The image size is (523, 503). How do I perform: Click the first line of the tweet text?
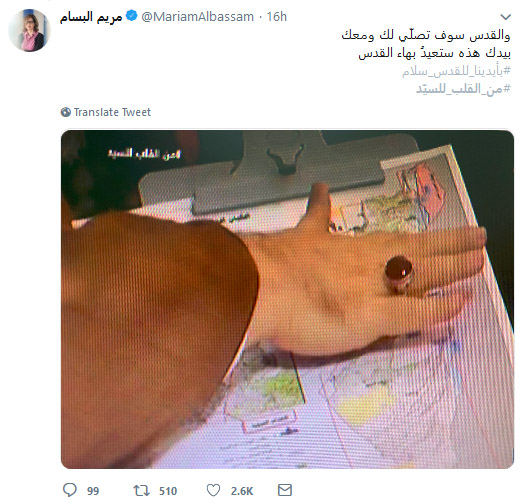click(x=426, y=35)
